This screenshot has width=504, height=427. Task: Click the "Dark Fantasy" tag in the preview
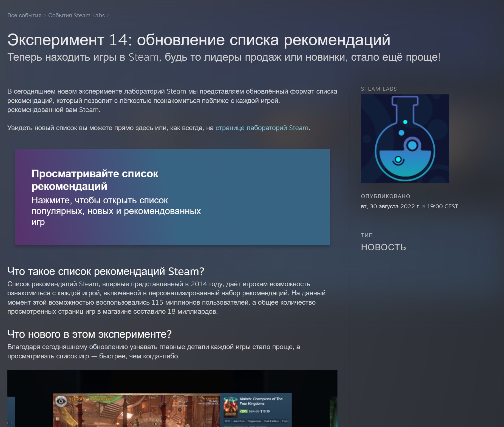(x=271, y=421)
